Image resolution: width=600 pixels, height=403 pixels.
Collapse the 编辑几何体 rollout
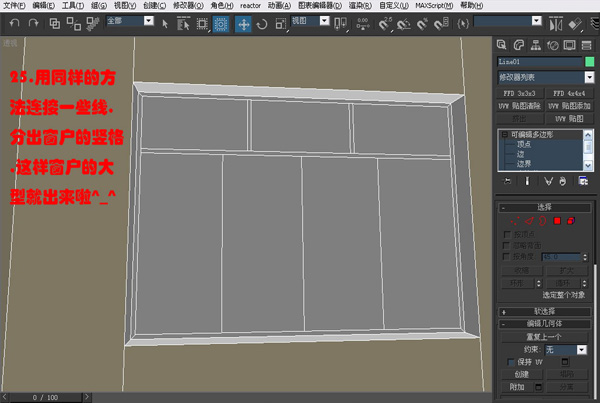click(x=545, y=324)
